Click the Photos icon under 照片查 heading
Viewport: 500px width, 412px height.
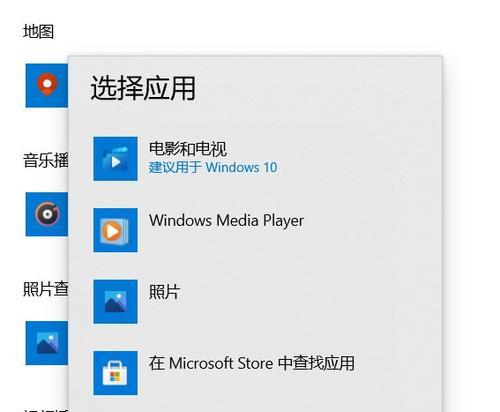pyautogui.click(x=47, y=343)
